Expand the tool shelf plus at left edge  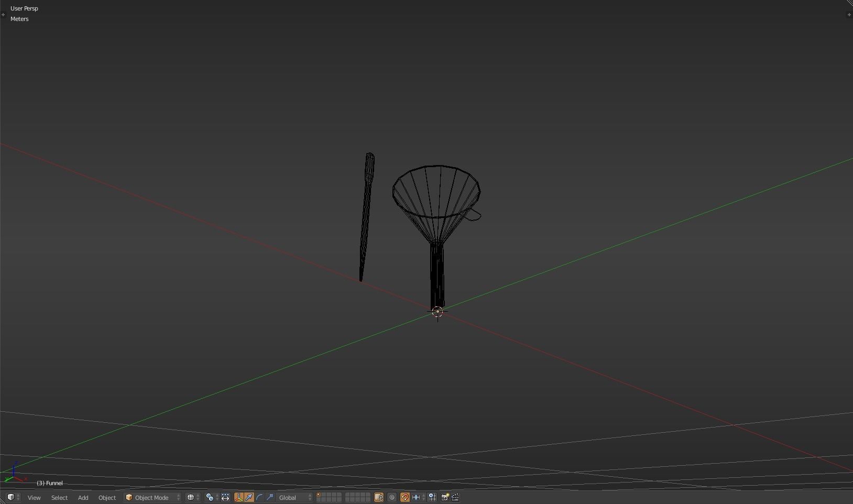3,15
